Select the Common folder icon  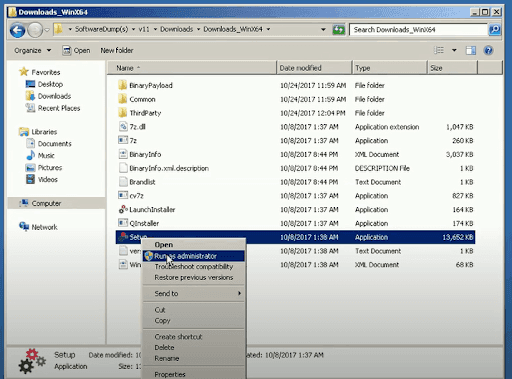(x=123, y=99)
